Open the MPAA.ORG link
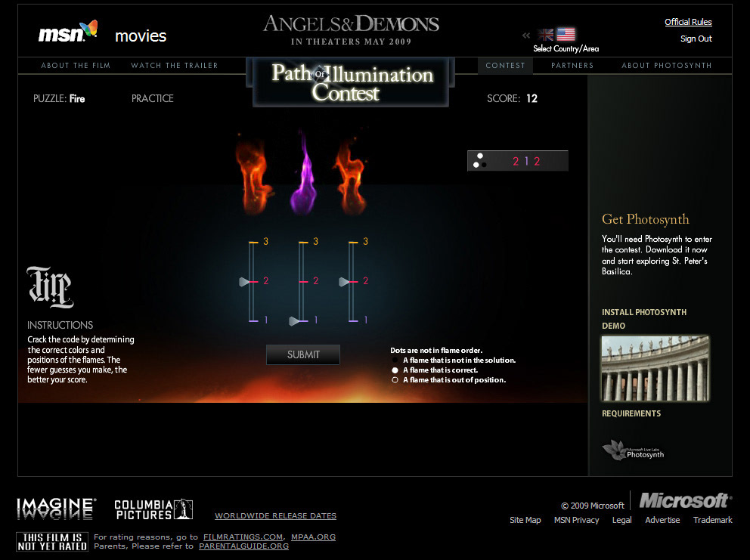The width and height of the screenshot is (750, 560). click(313, 537)
